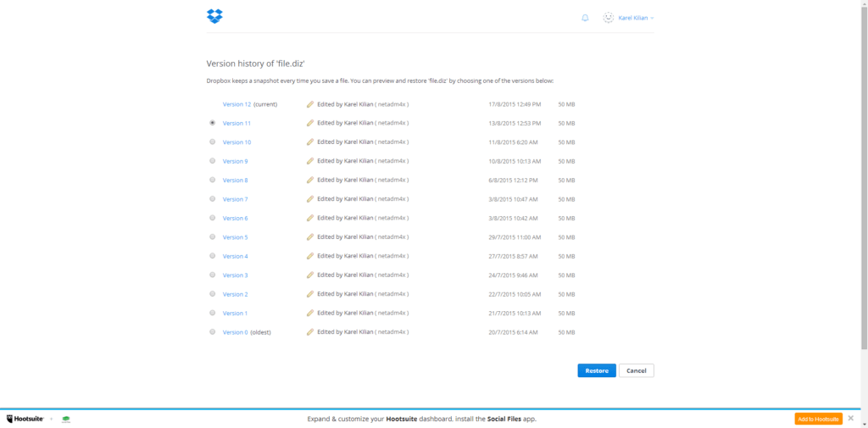Select the Version 10 radio button
This screenshot has height=428, width=868.
[213, 142]
